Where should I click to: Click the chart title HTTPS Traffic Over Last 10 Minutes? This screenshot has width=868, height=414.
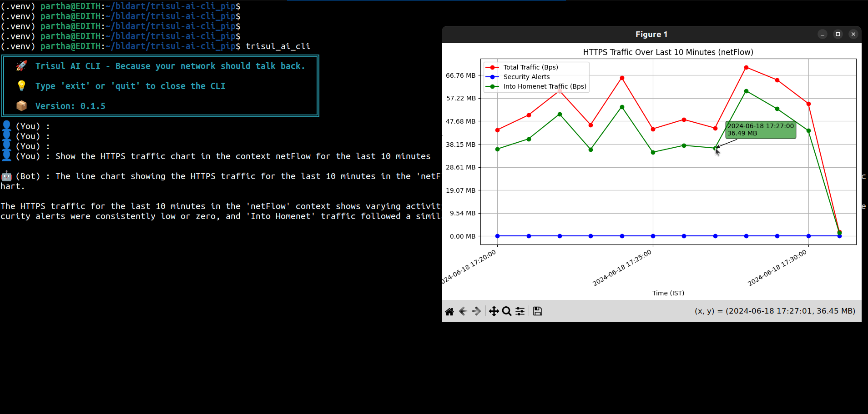click(x=668, y=52)
